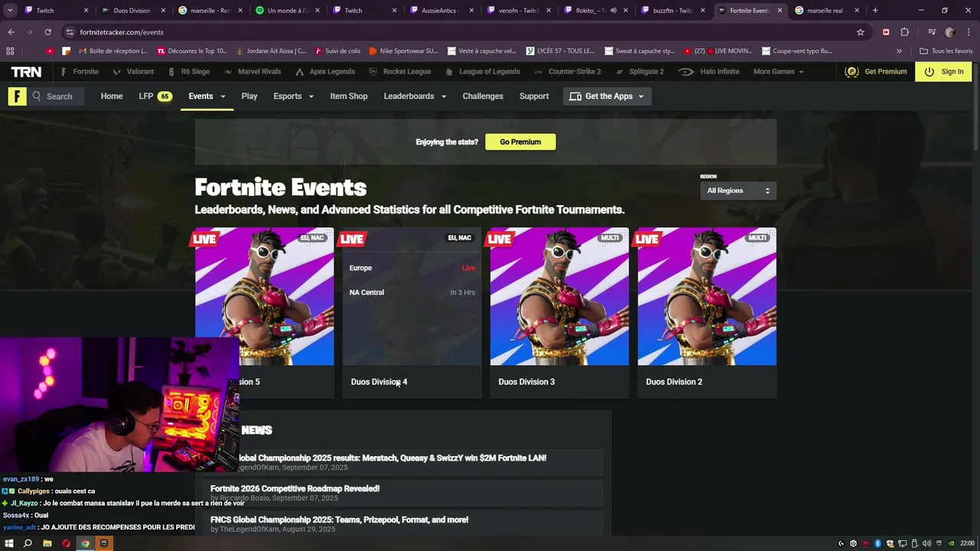The height and width of the screenshot is (551, 980).
Task: Open the Chrome extensions puzzle icon
Action: (x=904, y=32)
